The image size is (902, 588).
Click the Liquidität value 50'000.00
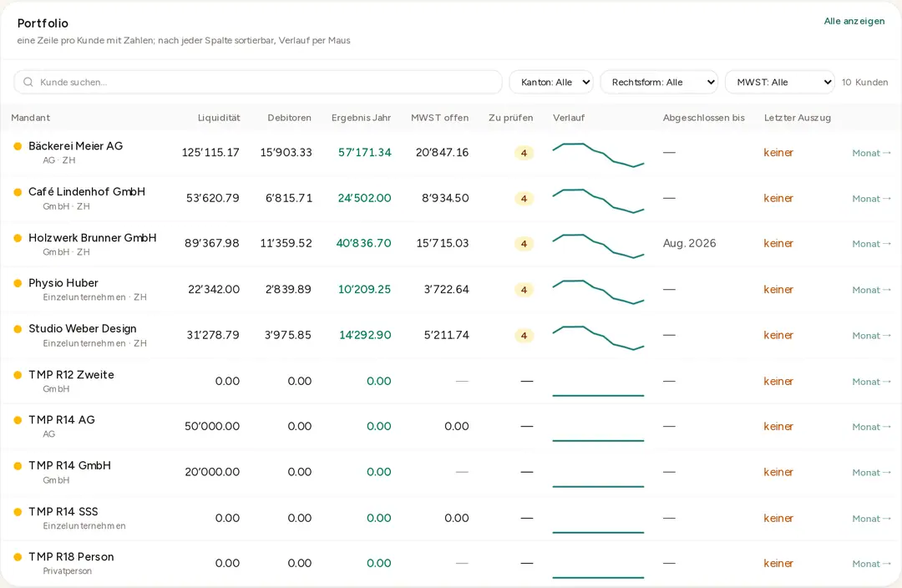[212, 426]
